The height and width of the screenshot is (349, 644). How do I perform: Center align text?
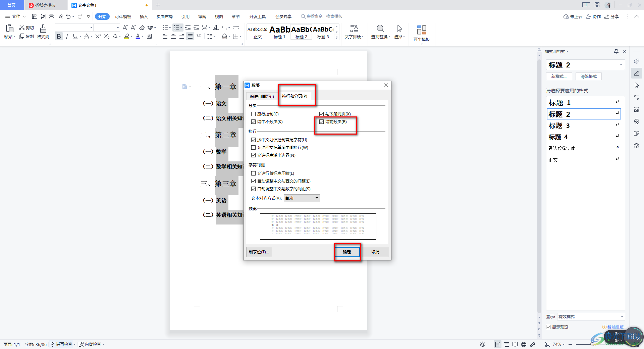pos(173,36)
